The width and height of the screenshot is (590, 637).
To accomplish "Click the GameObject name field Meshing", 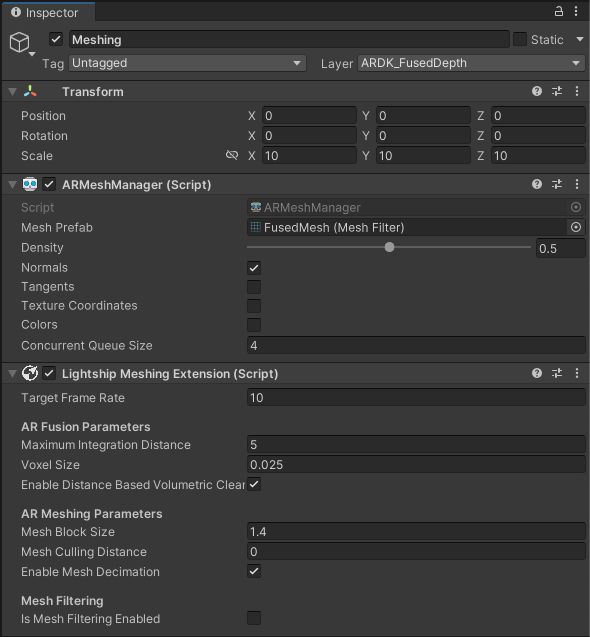I will click(x=289, y=39).
